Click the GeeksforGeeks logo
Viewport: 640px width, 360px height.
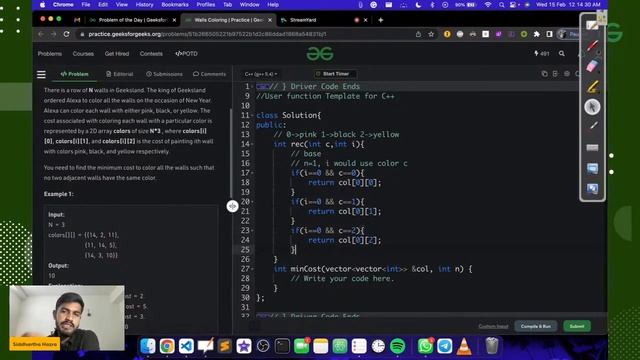click(320, 53)
